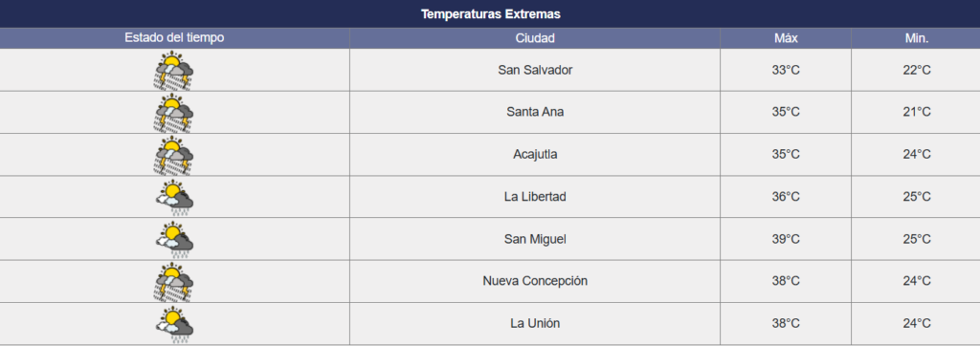The width and height of the screenshot is (980, 346).
Task: Select the Acajutla city cell
Action: tap(535, 154)
